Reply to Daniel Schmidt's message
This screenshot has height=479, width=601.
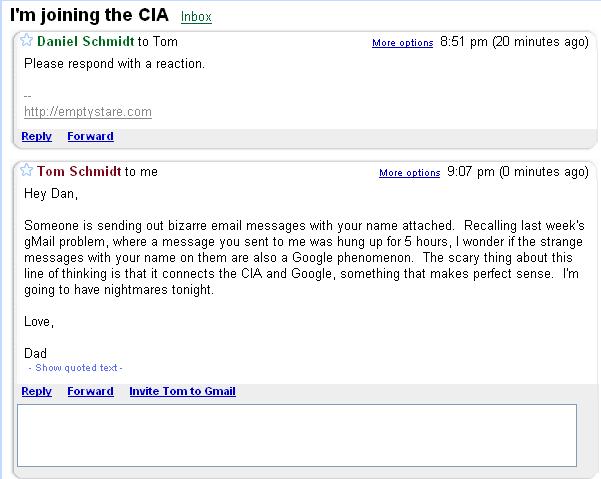click(x=36, y=136)
